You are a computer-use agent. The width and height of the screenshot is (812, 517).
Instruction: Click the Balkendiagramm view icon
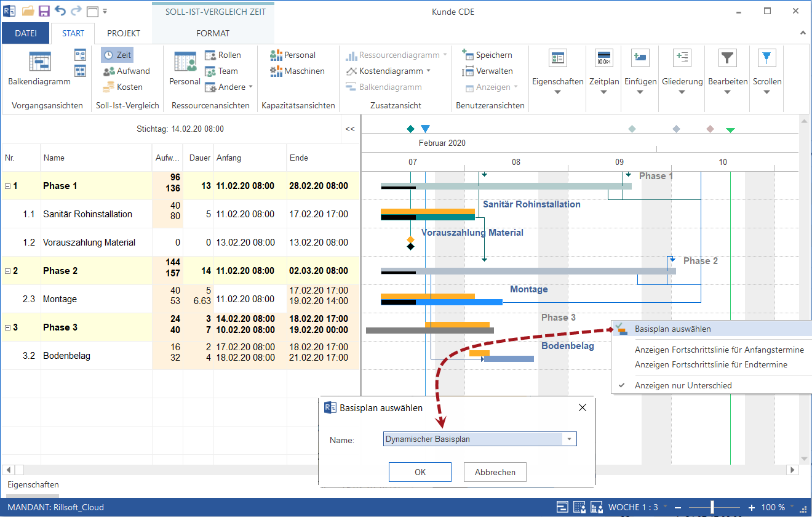click(x=39, y=63)
